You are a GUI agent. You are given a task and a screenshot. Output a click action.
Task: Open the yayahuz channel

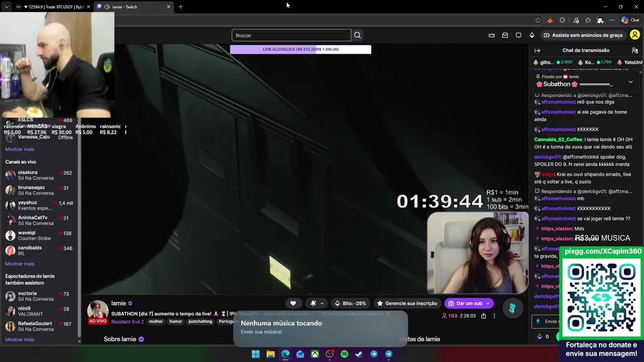[x=39, y=206]
